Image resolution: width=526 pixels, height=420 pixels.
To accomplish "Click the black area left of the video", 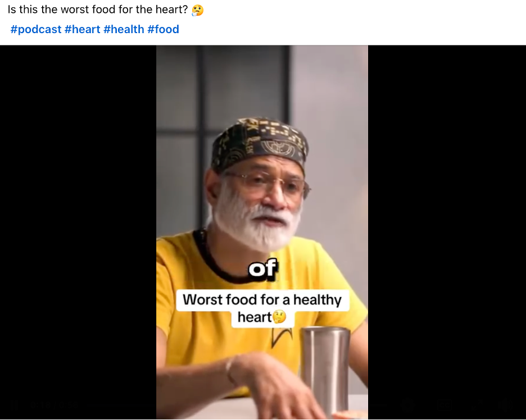I will (x=78, y=225).
